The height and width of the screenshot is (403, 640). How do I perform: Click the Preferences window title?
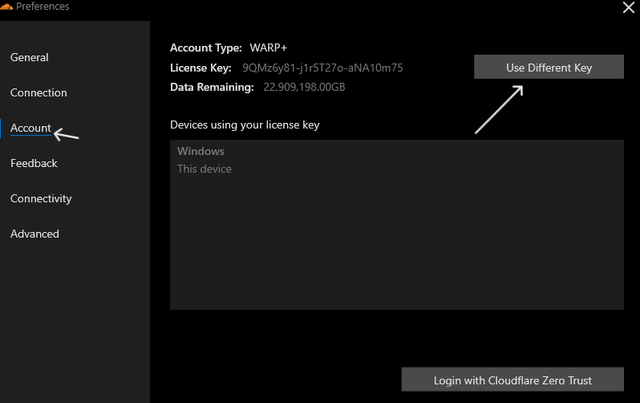(42, 6)
